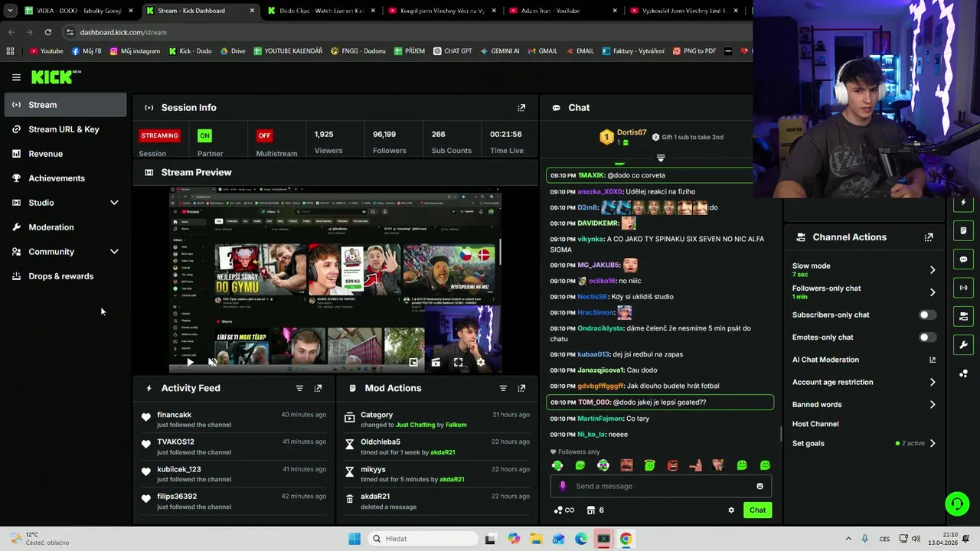Open Achievements page
980x551 pixels.
tap(66, 178)
